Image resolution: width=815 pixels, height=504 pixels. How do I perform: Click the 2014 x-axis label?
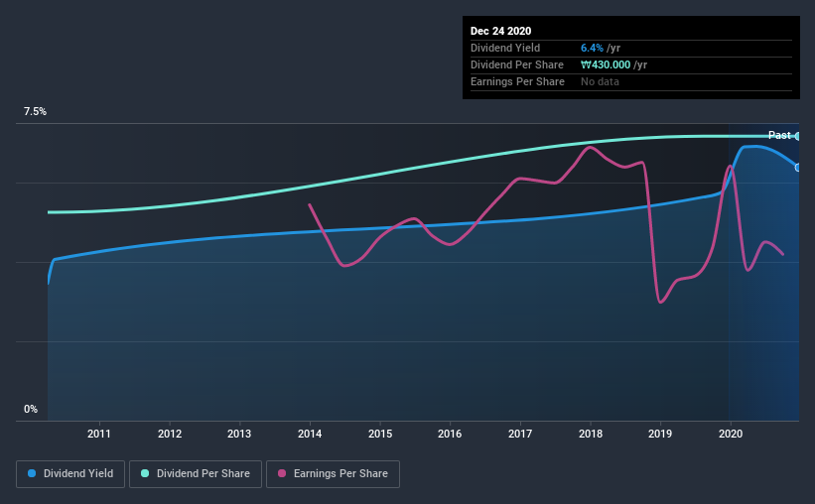point(310,434)
